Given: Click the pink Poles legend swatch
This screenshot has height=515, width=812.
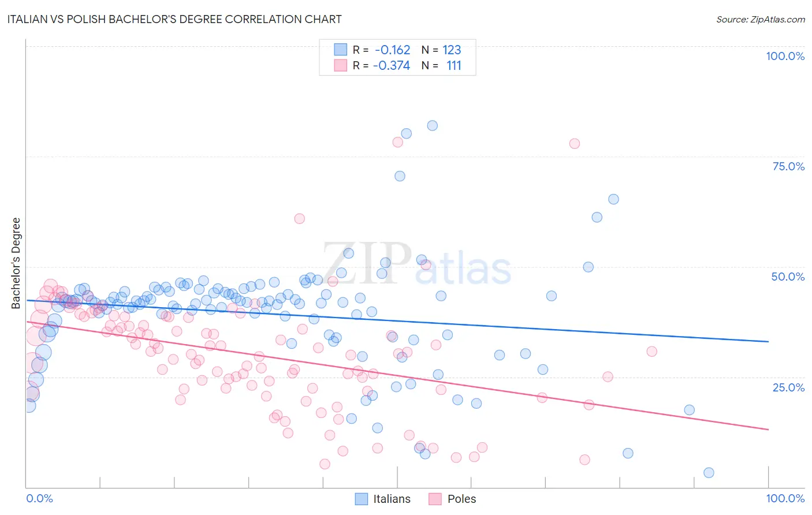Looking at the screenshot, I should (435, 499).
